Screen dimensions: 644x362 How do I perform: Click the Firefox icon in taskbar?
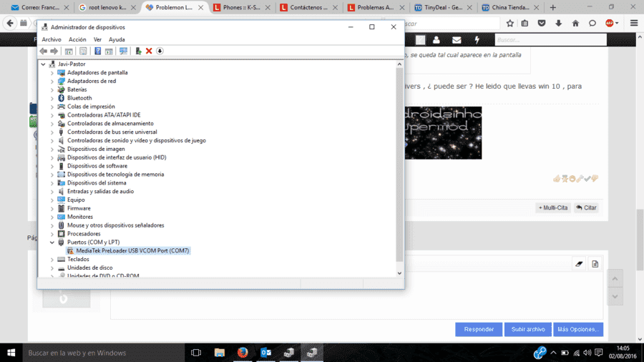click(243, 353)
